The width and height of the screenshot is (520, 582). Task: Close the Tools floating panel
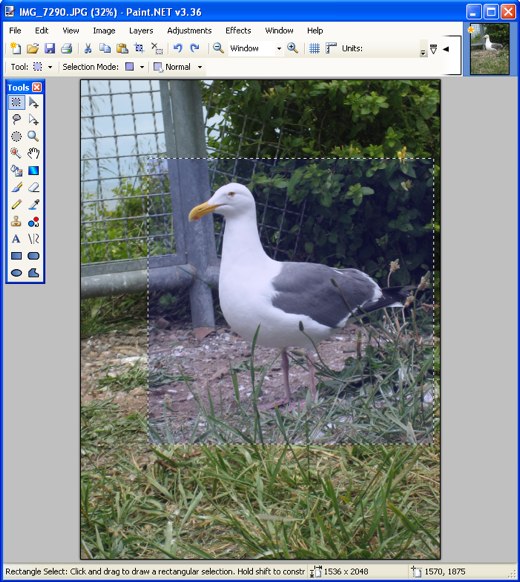pyautogui.click(x=37, y=87)
